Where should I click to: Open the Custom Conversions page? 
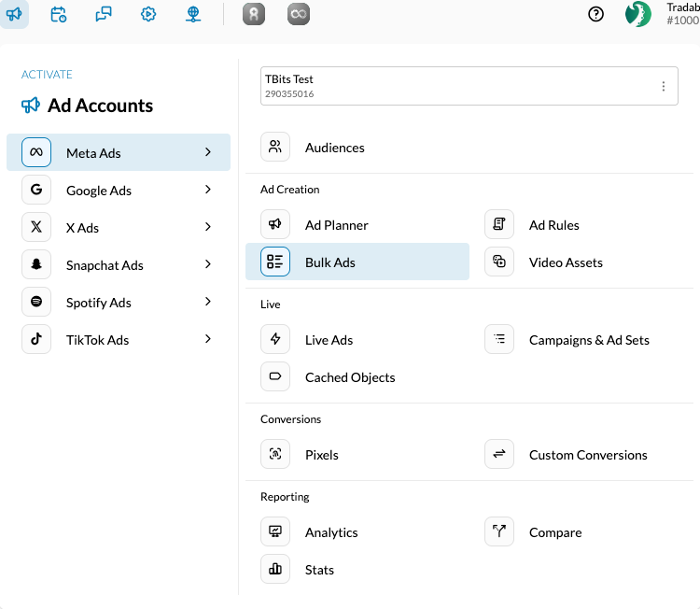tap(588, 455)
